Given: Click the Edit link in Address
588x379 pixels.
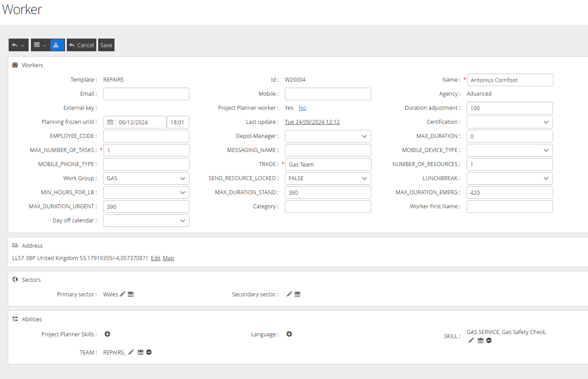Looking at the screenshot, I should pos(155,258).
